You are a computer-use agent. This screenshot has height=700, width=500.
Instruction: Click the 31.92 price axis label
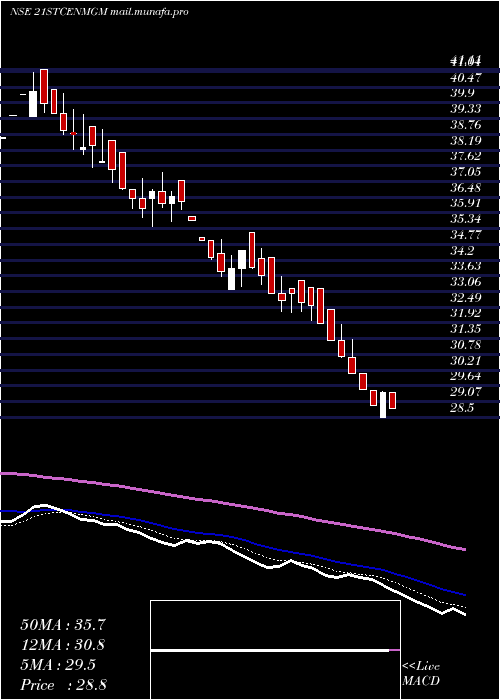pos(466,313)
